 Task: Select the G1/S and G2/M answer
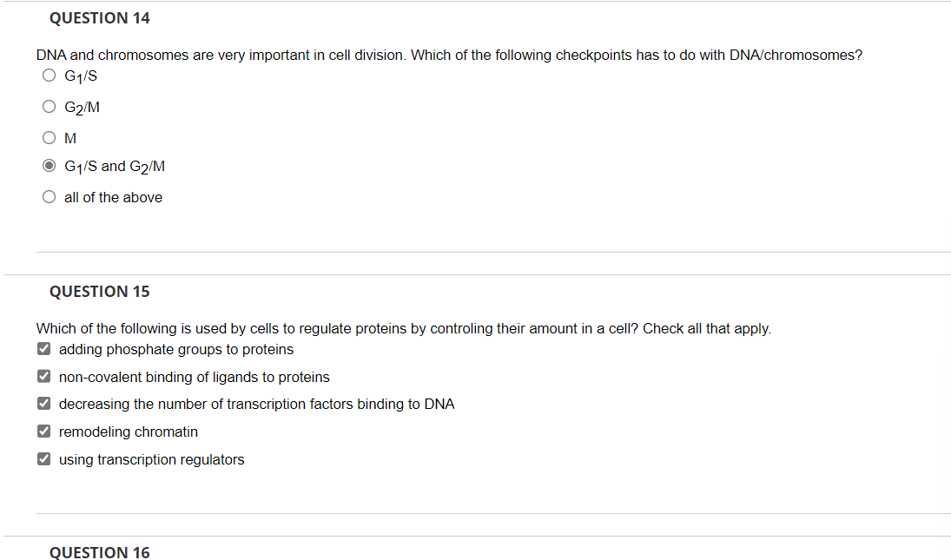(49, 165)
